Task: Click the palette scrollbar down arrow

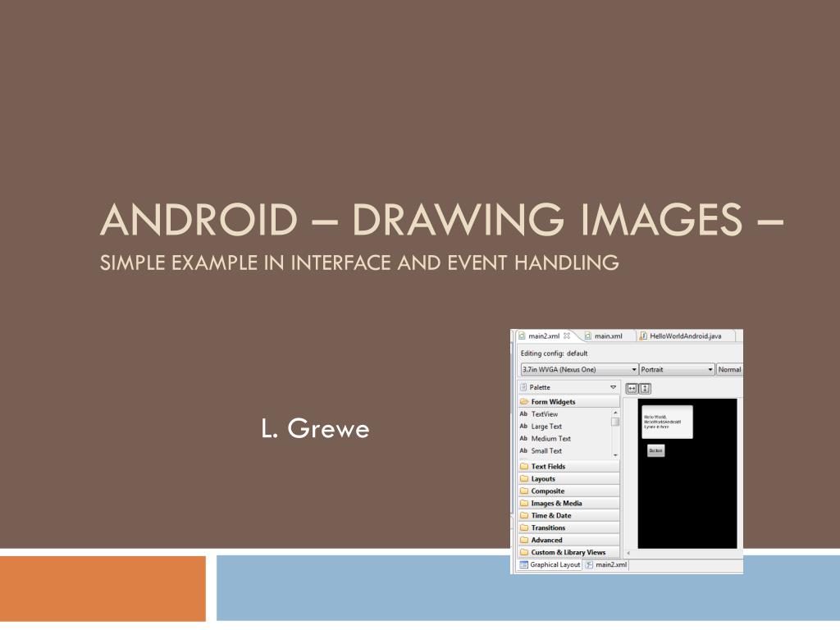Action: [x=615, y=455]
